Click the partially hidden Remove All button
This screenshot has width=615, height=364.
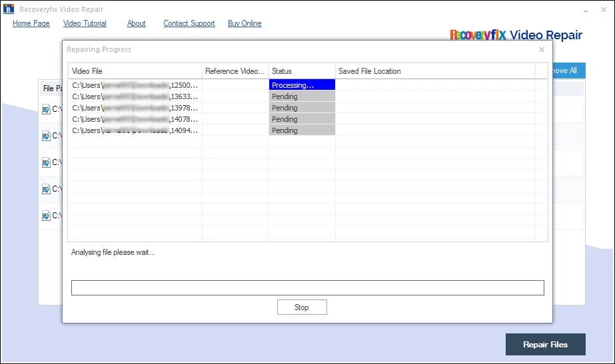click(569, 71)
